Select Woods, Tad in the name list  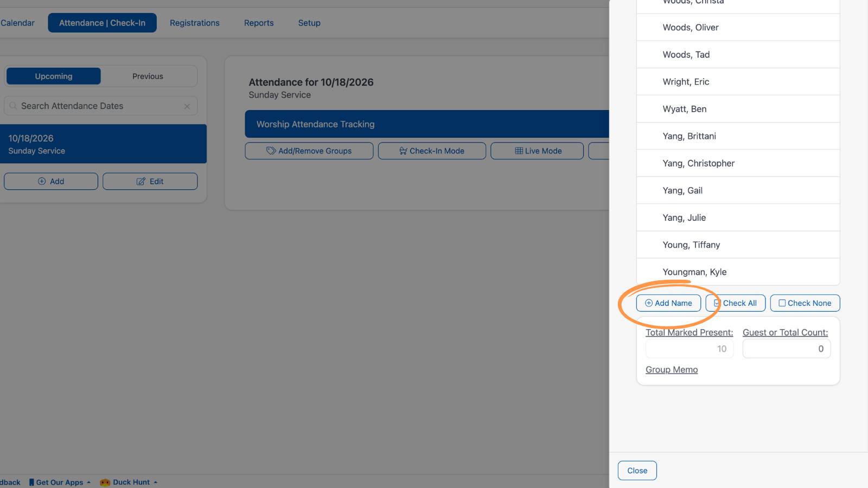click(738, 55)
